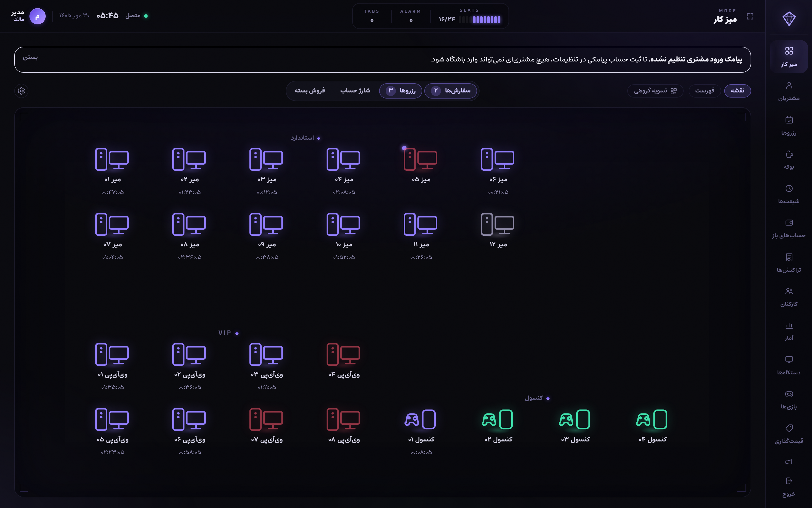Open floor map settings gear

[x=22, y=91]
